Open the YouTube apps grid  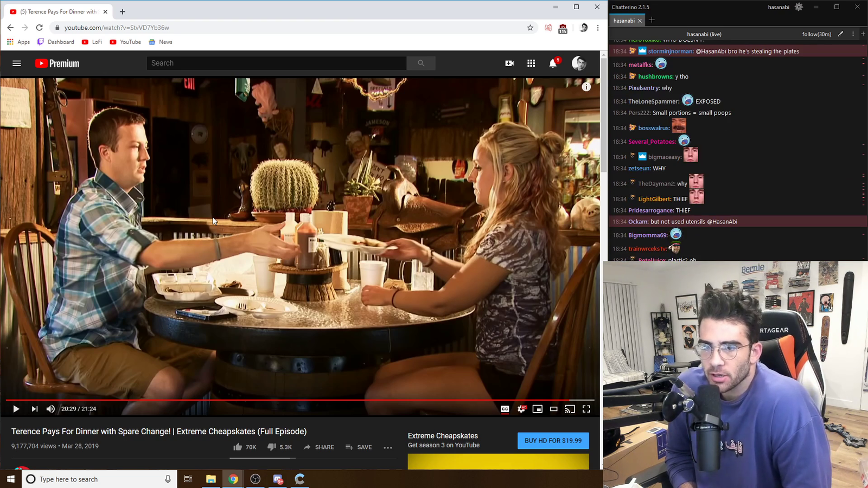tap(531, 63)
